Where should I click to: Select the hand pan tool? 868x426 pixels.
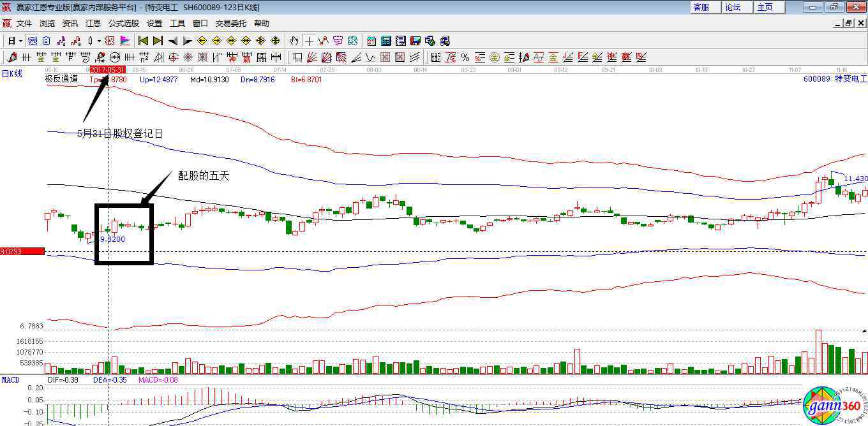click(294, 41)
